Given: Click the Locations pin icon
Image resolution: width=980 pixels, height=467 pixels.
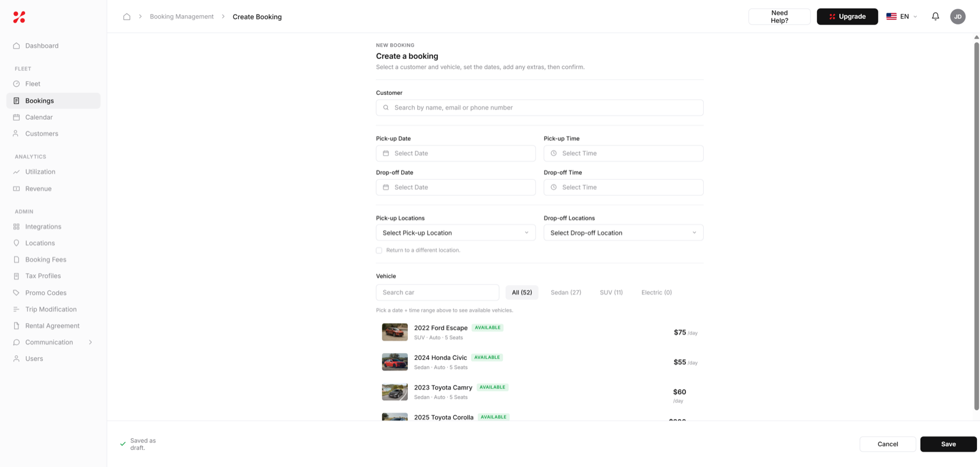Looking at the screenshot, I should [x=17, y=243].
